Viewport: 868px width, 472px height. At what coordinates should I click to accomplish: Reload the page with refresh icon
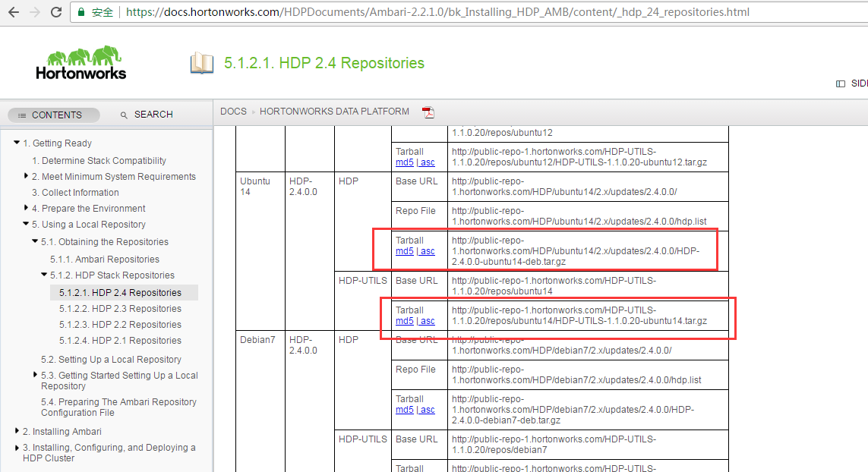56,11
